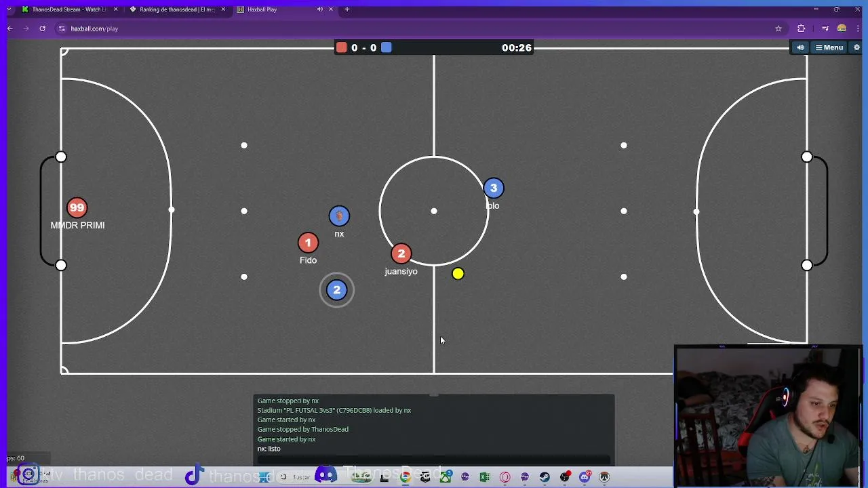Open Opera GX from the taskbar
Image resolution: width=868 pixels, height=488 pixels.
(x=505, y=477)
